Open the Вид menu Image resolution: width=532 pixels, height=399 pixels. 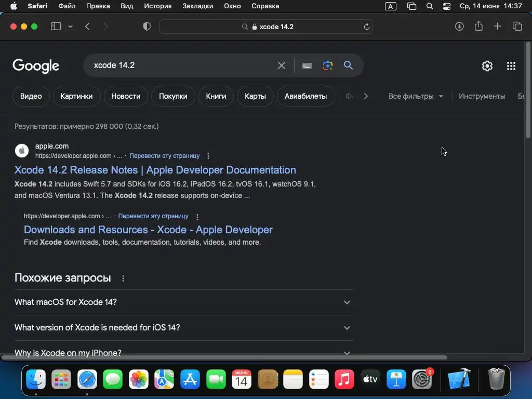127,6
